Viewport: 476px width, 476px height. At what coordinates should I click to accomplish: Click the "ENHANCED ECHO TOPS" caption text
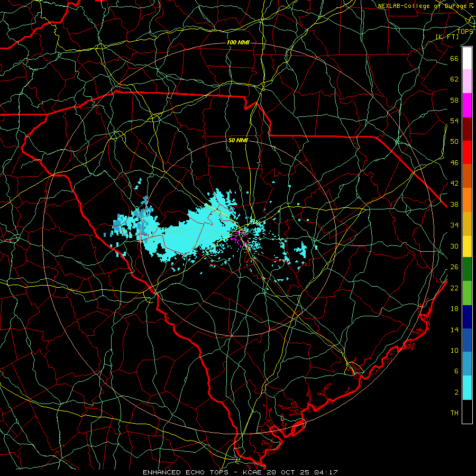[x=185, y=472]
